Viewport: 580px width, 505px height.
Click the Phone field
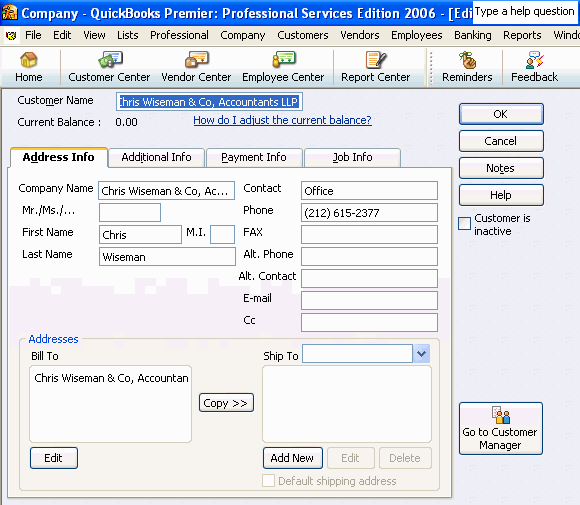369,213
